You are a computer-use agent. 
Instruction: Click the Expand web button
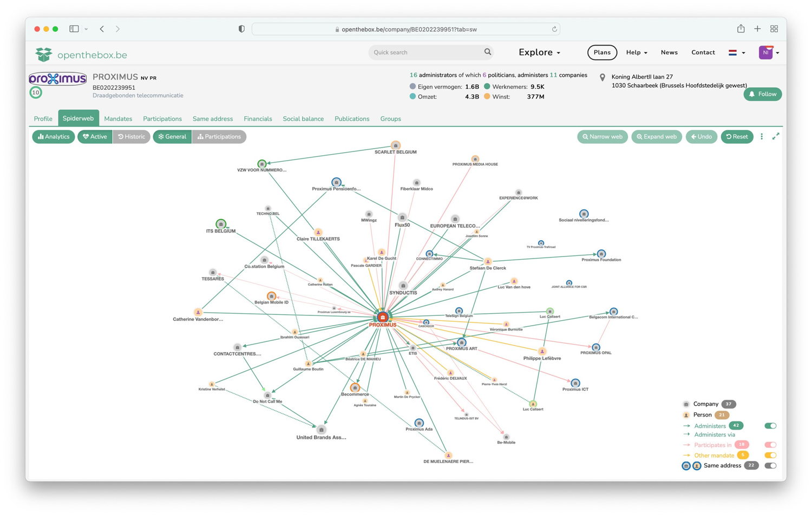657,137
